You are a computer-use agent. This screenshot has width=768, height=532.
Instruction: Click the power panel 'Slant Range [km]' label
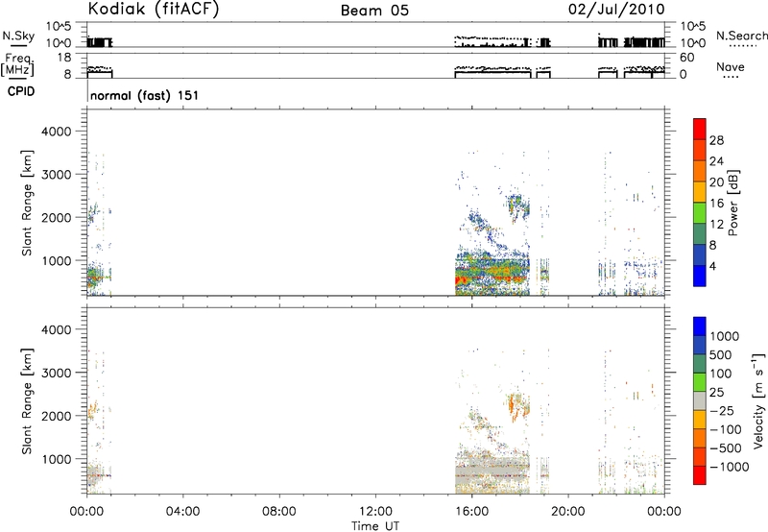(27, 203)
